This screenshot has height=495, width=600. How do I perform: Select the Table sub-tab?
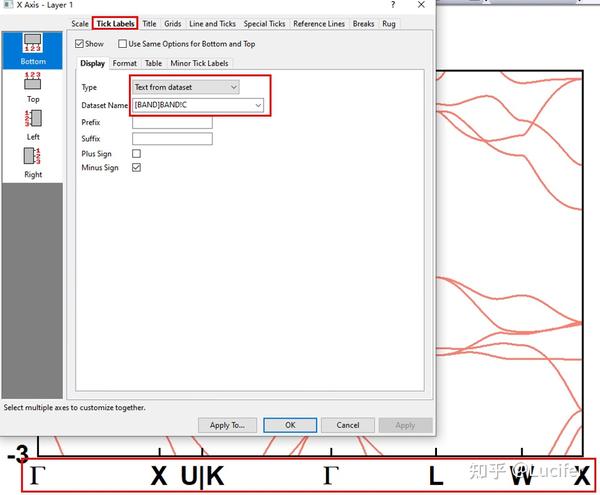pyautogui.click(x=153, y=64)
